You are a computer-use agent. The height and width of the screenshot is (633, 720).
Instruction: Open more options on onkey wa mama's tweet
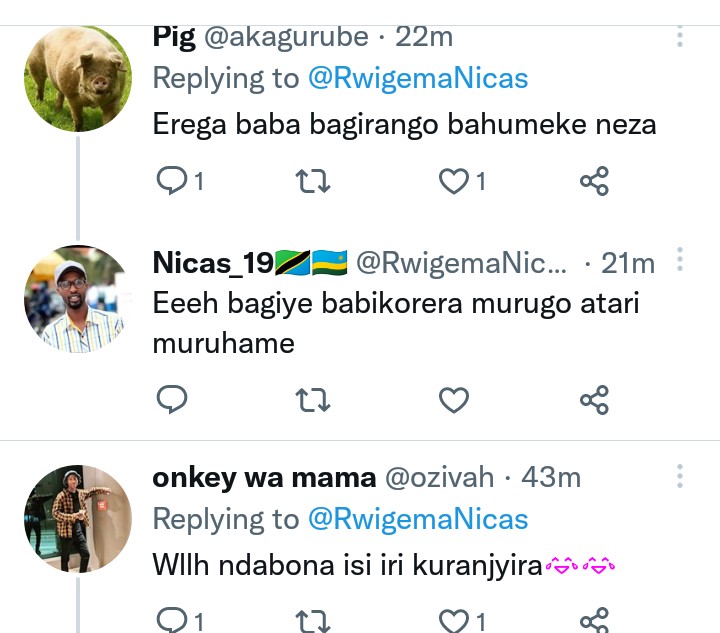pos(680,476)
